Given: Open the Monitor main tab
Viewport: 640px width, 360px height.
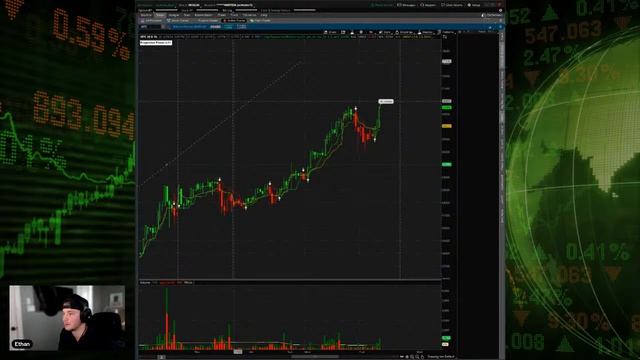Looking at the screenshot, I should [x=146, y=15].
